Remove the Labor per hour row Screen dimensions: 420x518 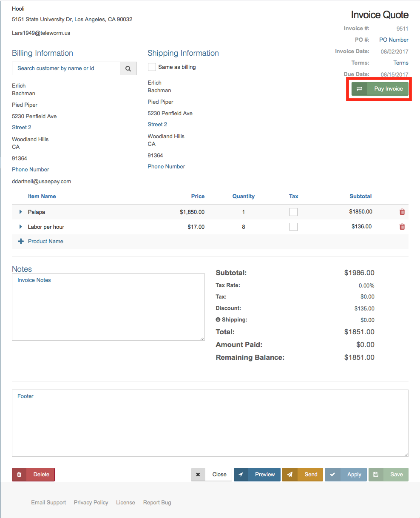click(x=402, y=227)
